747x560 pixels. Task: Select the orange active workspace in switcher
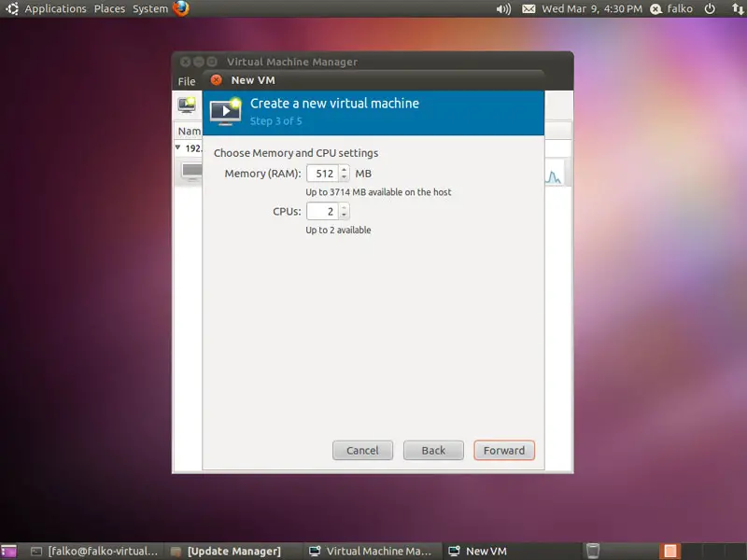(x=669, y=551)
